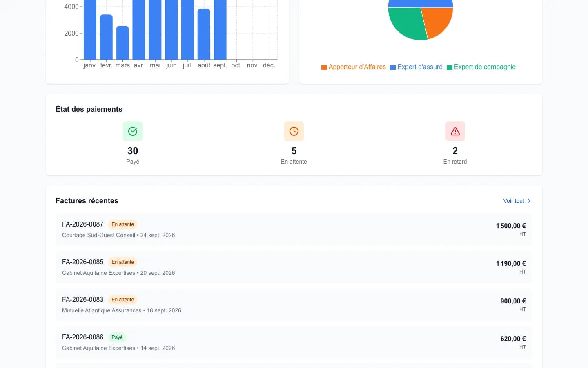Screen dimensions: 588x368
Task: Open invoice FA-2026-0085
Action: [294, 267]
